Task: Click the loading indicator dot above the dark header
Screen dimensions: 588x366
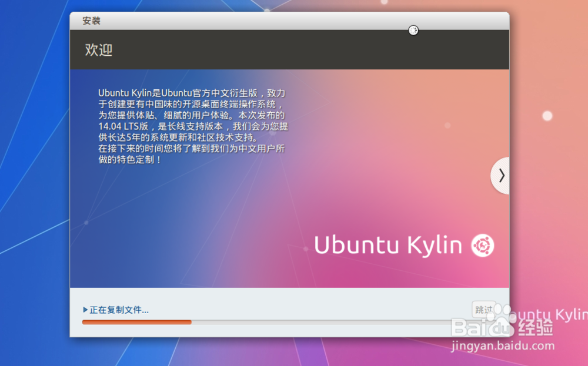Action: (413, 30)
